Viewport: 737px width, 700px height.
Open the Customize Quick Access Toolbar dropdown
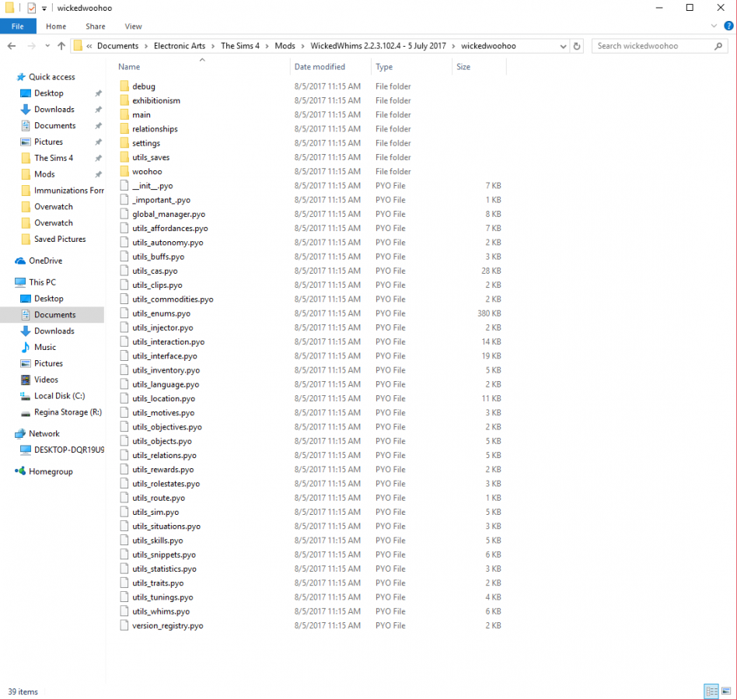[x=44, y=9]
